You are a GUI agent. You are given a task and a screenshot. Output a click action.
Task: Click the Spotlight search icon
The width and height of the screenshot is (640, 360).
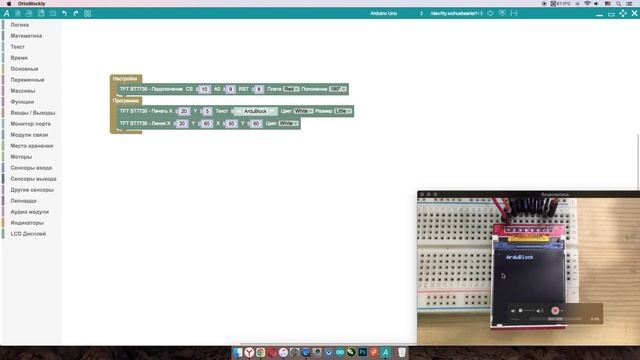[619, 3]
